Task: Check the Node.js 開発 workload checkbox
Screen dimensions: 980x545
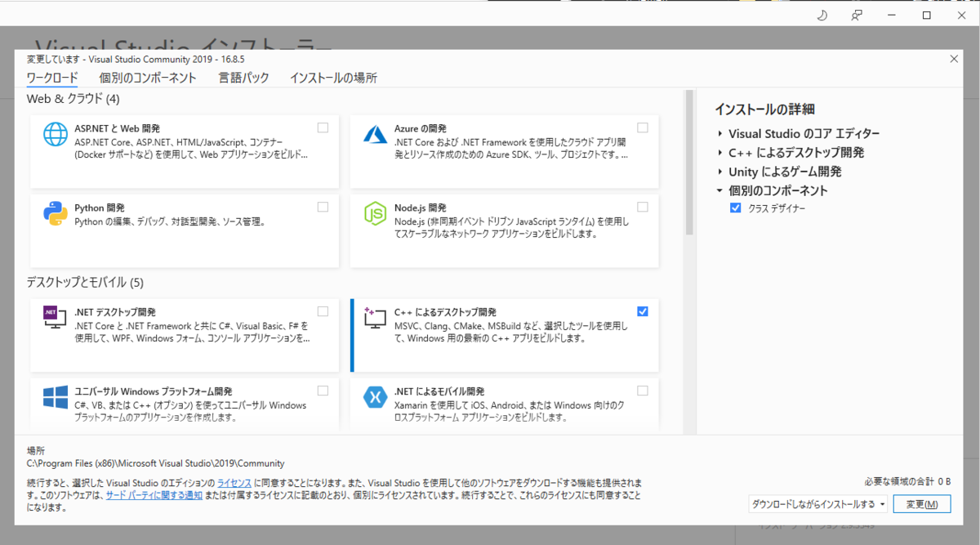Action: click(x=643, y=207)
